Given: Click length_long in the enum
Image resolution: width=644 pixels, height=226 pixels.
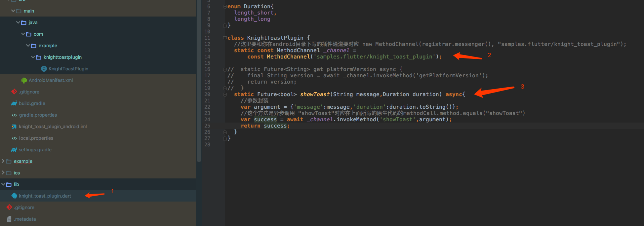Looking at the screenshot, I should click(252, 19).
